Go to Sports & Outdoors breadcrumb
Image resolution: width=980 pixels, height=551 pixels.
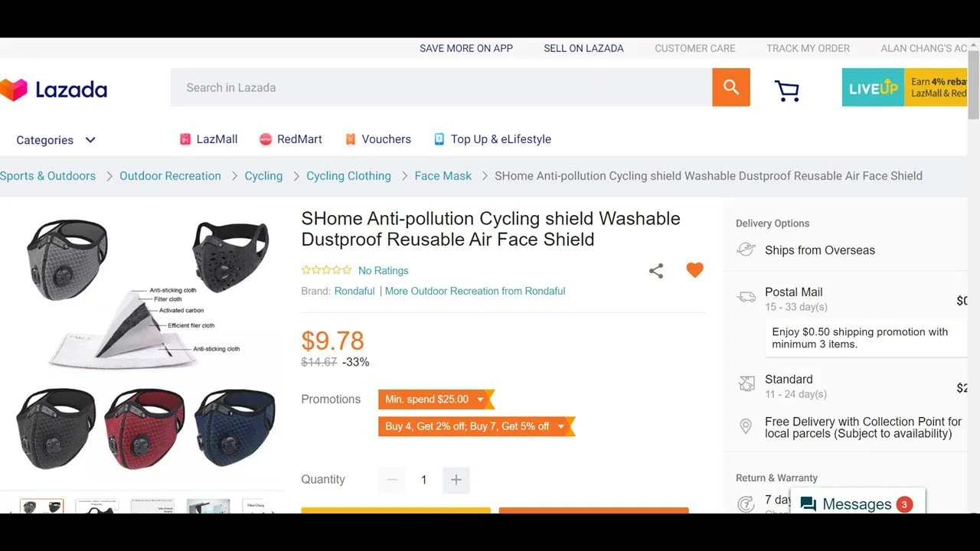(x=48, y=176)
